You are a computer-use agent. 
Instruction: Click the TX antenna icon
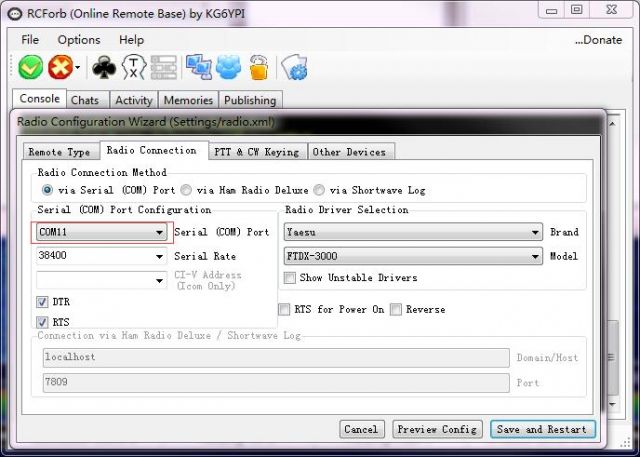[x=133, y=67]
